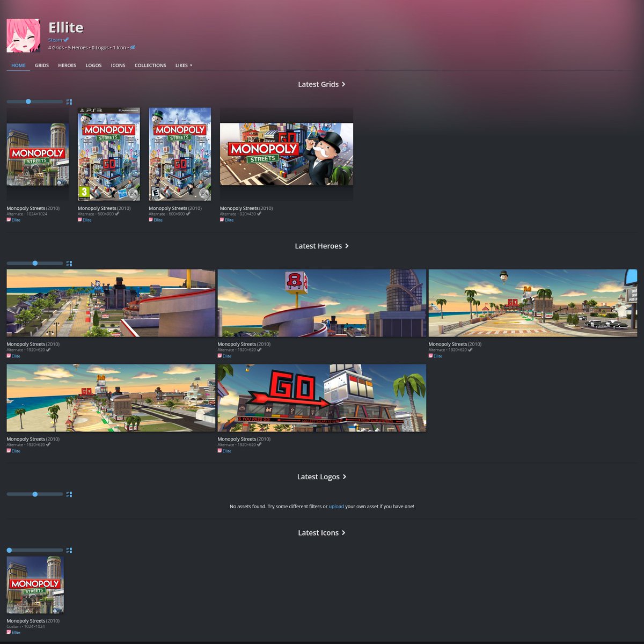Expand the Latest Heroes section
Screen dimensions: 644x644
tap(321, 246)
